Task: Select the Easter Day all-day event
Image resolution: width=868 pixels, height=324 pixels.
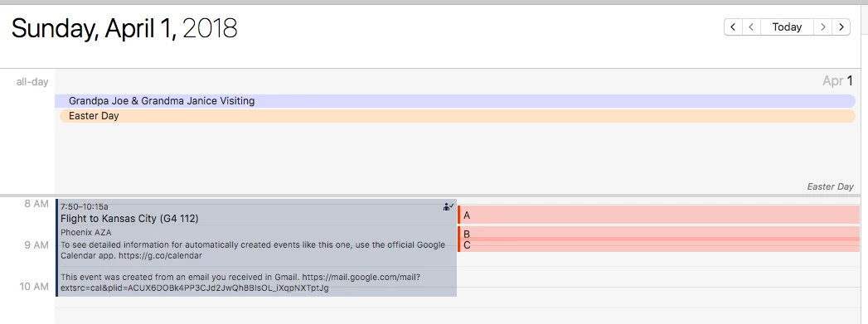Action: coord(458,116)
